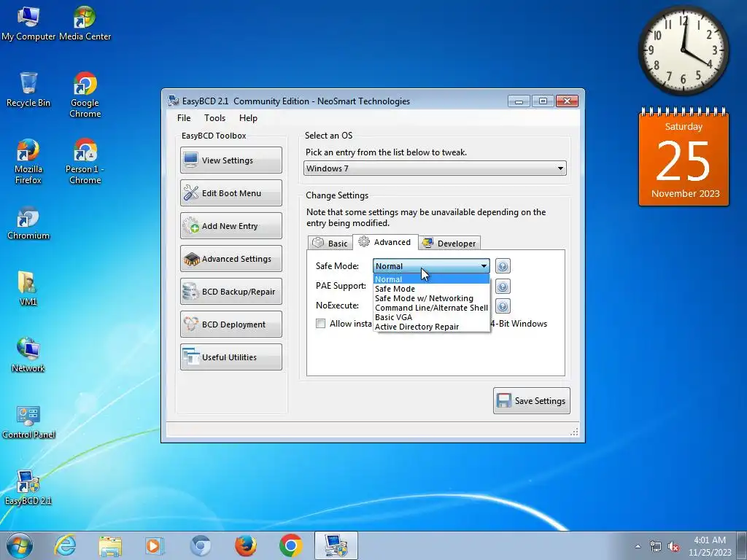Select EasyBCD 2.1 desktop shortcut
747x560 pixels.
pos(28,488)
